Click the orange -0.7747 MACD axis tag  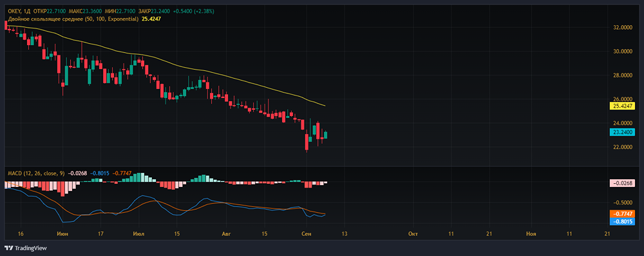[x=623, y=214]
